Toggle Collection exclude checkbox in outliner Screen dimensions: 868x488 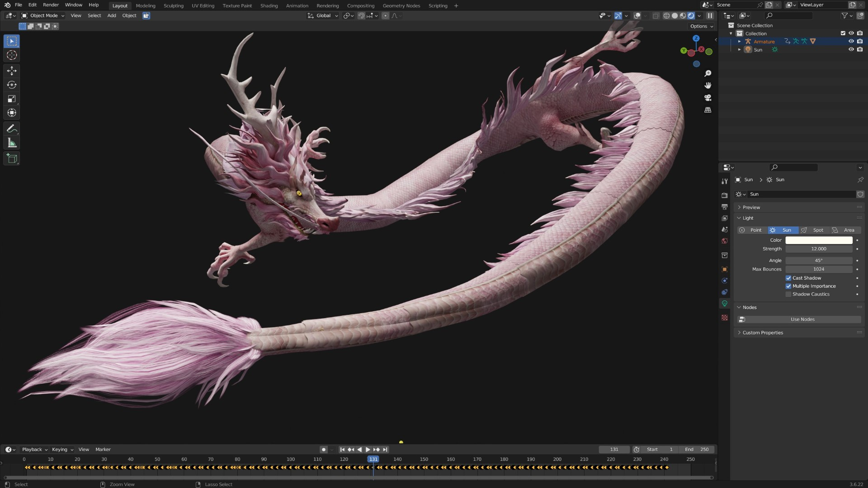[843, 33]
